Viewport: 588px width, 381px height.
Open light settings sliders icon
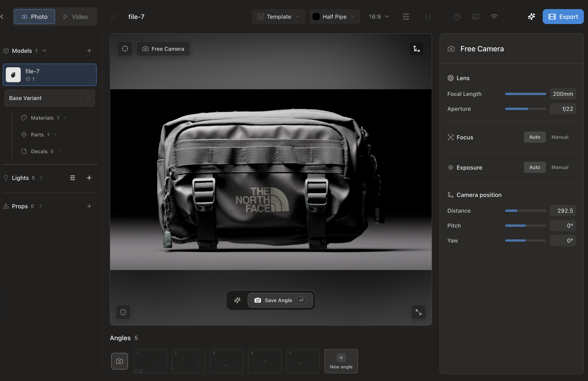coord(72,178)
